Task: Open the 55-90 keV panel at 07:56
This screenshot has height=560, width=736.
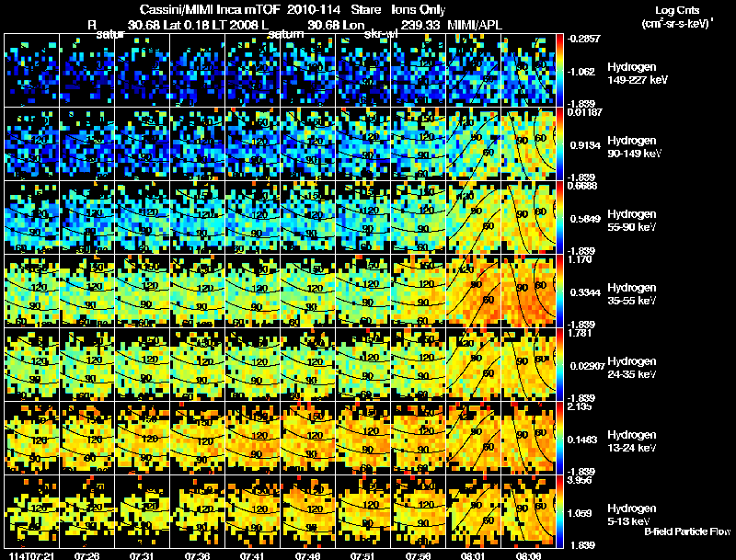Action: pos(419,217)
